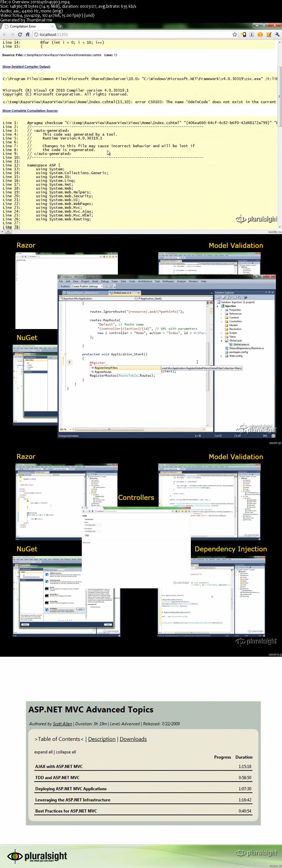Click the lightbulb quick-fix icon in editor
282x868 pixels.
(x=69, y=362)
